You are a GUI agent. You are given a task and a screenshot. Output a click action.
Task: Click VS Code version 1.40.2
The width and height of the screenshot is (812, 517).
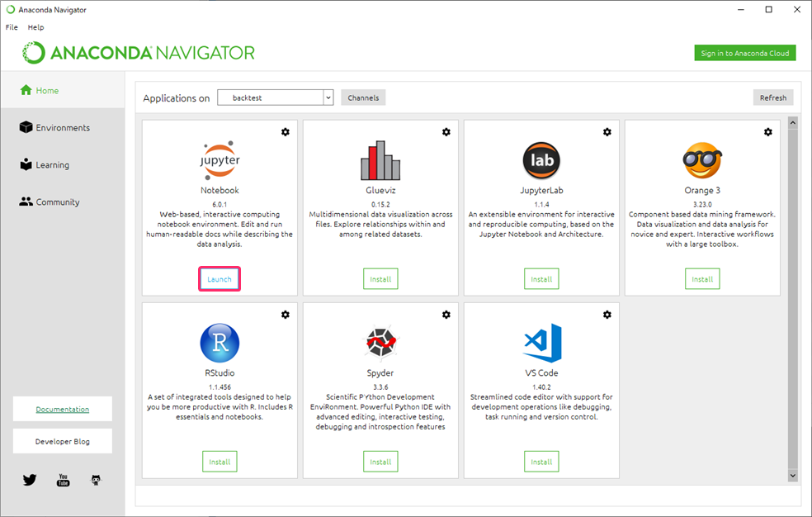(x=541, y=387)
